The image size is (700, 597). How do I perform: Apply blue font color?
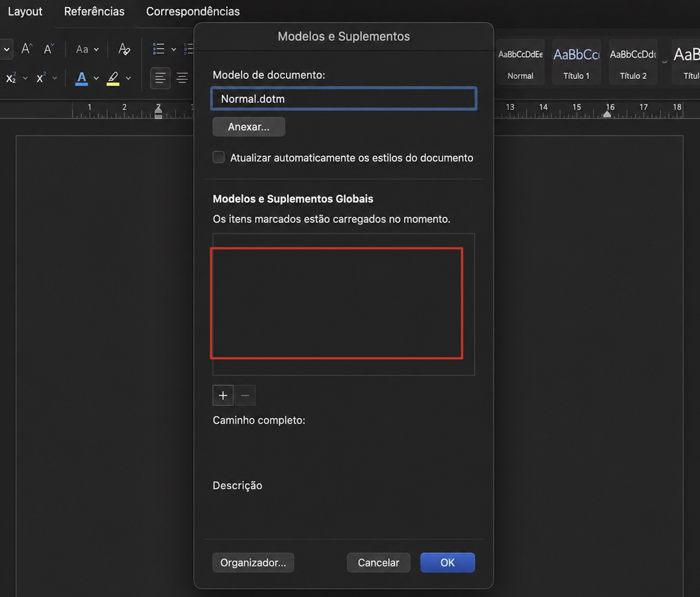[x=82, y=78]
